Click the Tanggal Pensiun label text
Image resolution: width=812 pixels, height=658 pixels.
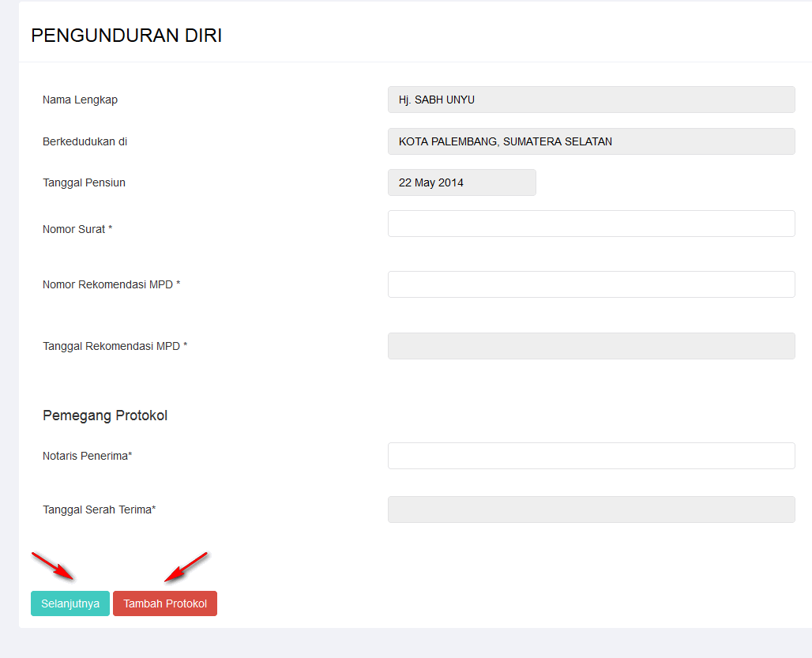[84, 182]
